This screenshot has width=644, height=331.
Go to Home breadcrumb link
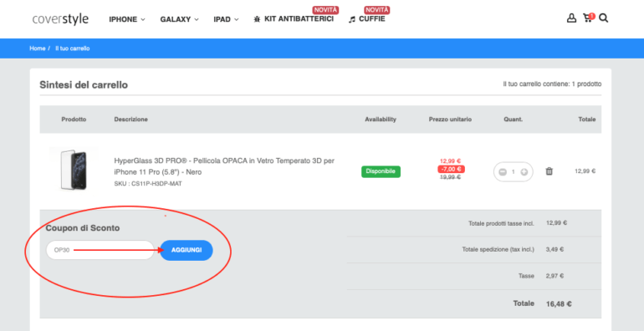coord(38,48)
